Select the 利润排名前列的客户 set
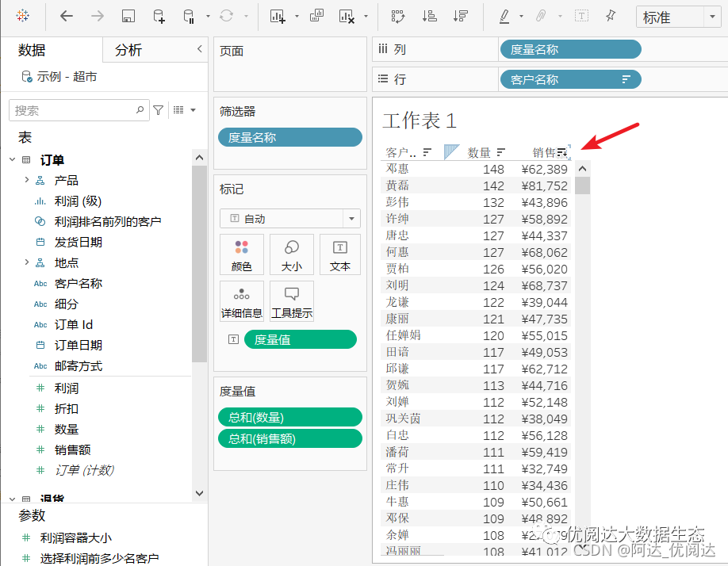The height and width of the screenshot is (566, 728). tap(108, 221)
